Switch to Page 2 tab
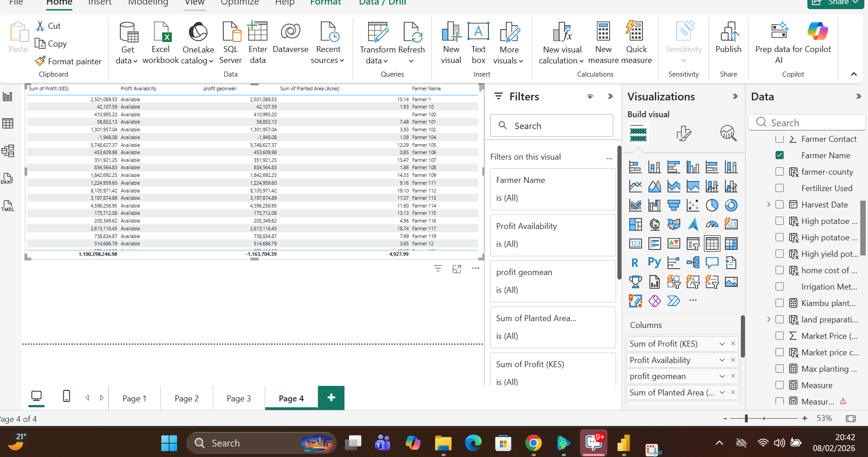This screenshot has height=457, width=868. pyautogui.click(x=186, y=399)
